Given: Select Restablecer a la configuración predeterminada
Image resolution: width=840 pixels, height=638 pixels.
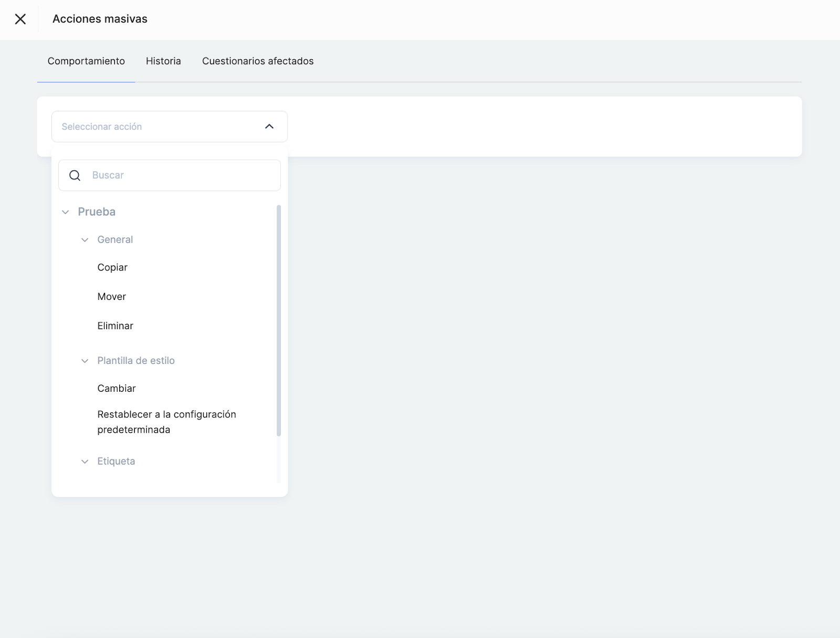Looking at the screenshot, I should (166, 422).
